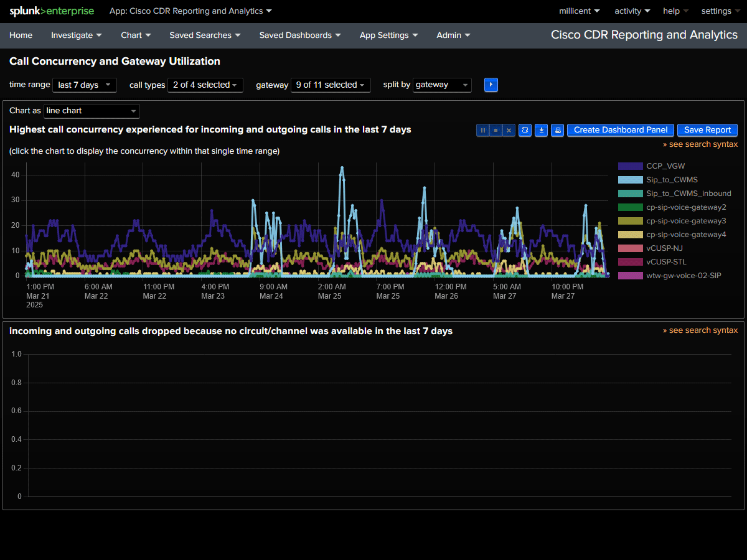Pause the running search job
The width and height of the screenshot is (747, 560).
tap(483, 130)
